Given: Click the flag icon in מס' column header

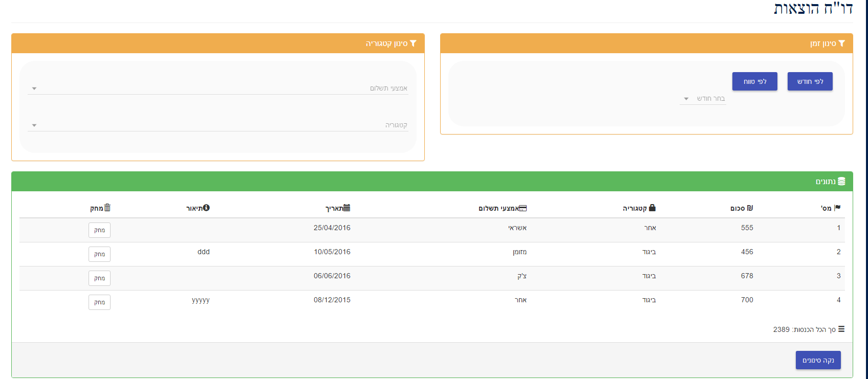Looking at the screenshot, I should coord(837,208).
